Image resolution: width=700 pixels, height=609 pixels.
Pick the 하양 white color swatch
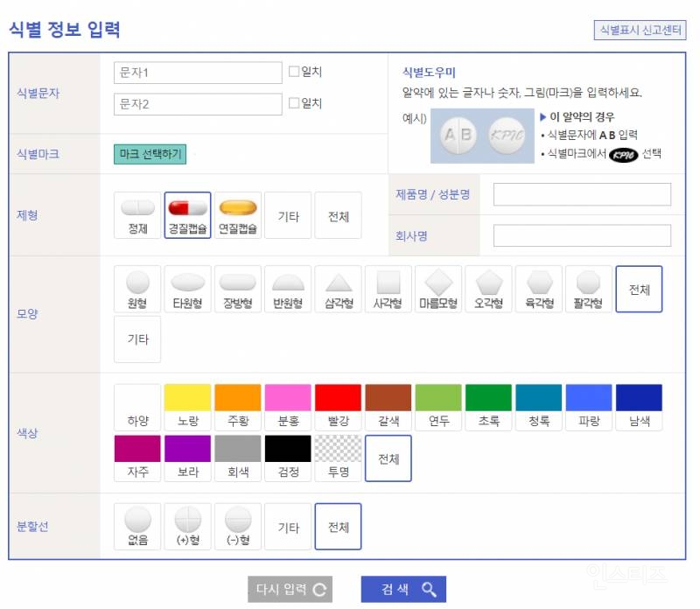137,407
